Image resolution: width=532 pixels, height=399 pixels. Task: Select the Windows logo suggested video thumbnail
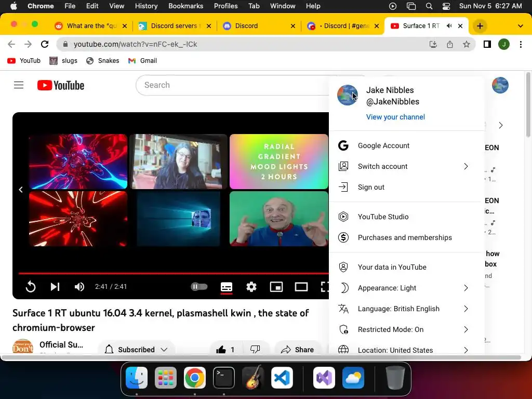point(179,219)
